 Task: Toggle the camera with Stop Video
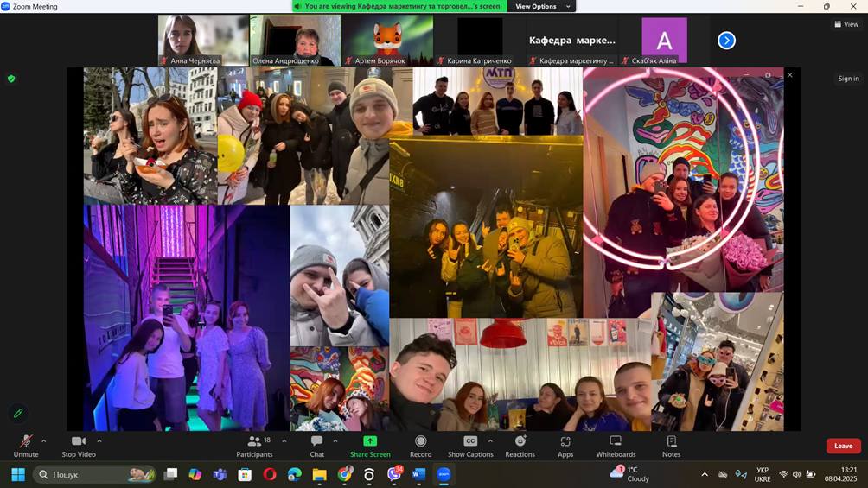[79, 446]
